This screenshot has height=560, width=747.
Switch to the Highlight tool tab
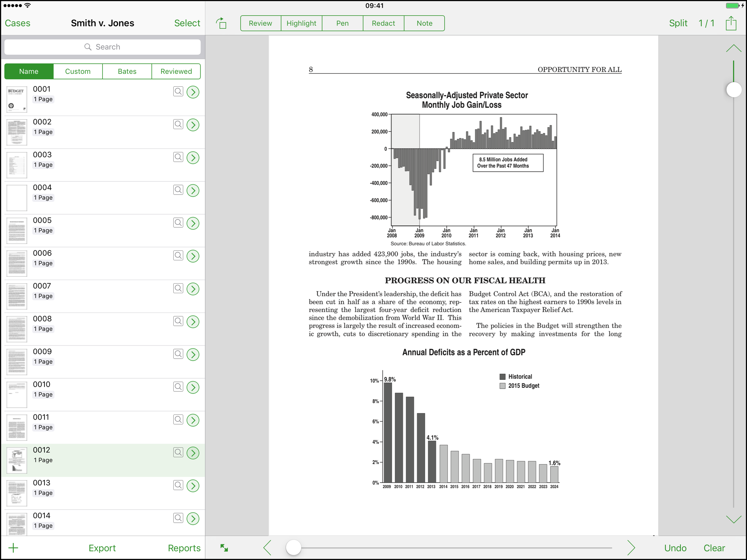301,23
